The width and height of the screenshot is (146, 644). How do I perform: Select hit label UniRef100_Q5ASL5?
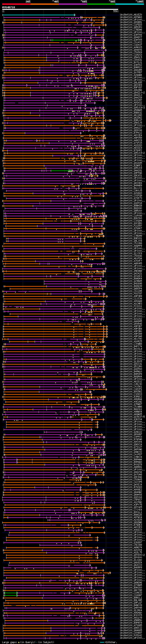click(x=131, y=57)
